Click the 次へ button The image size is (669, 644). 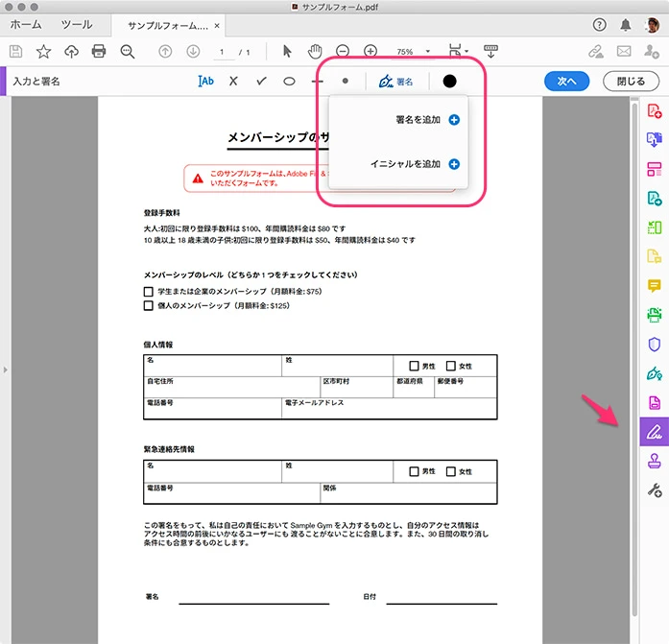(565, 82)
